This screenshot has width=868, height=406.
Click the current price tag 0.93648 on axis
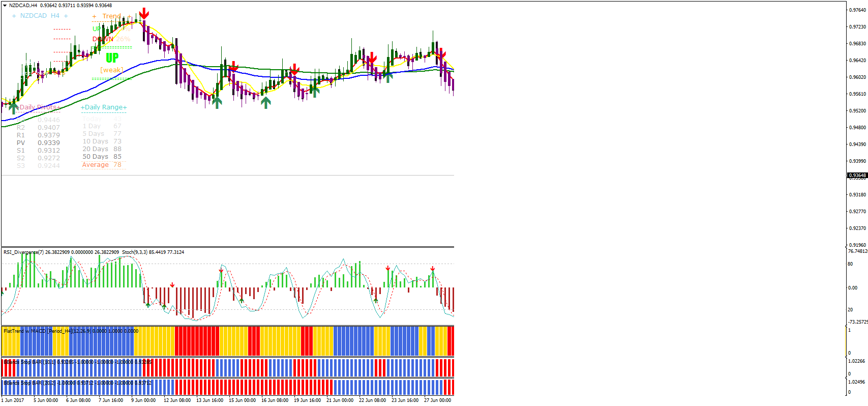[857, 176]
